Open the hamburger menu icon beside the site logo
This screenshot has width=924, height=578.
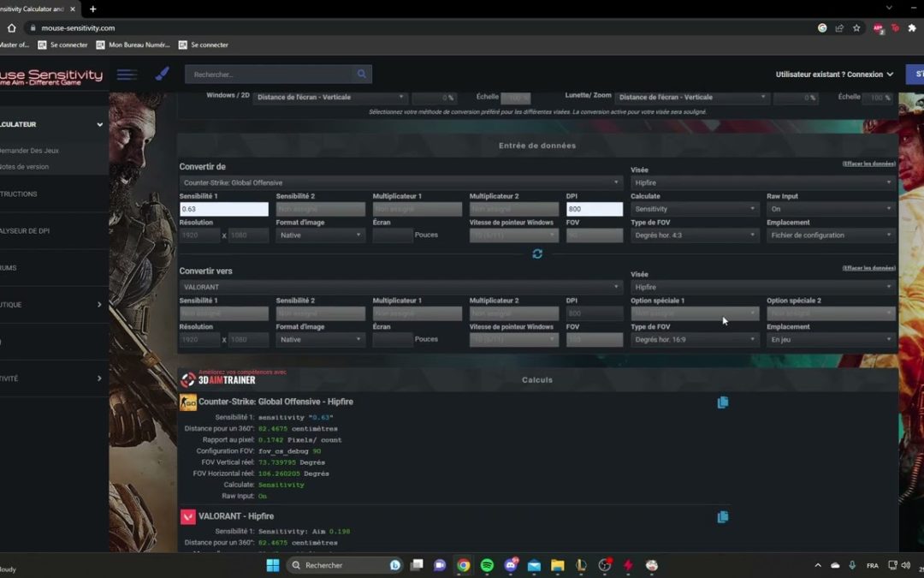point(127,74)
